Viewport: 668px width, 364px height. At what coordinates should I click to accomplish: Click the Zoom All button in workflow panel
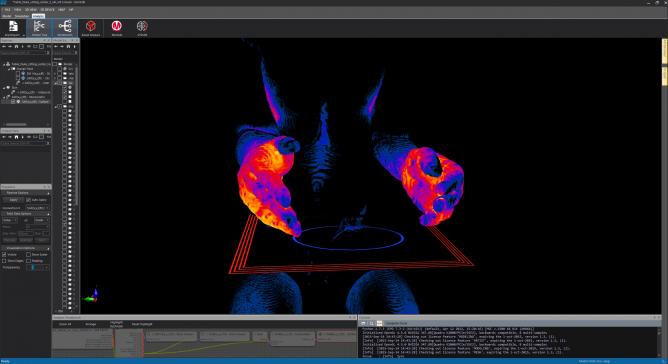[x=65, y=324]
